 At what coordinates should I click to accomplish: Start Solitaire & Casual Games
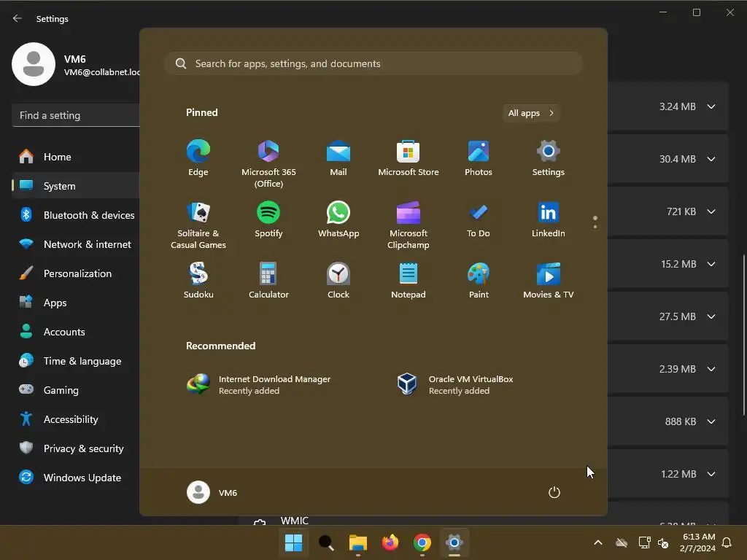198,225
